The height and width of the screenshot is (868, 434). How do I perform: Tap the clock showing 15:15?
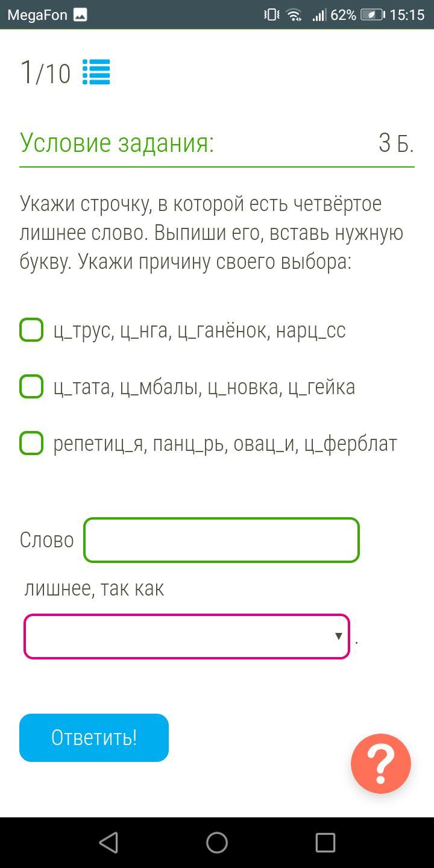407,15
